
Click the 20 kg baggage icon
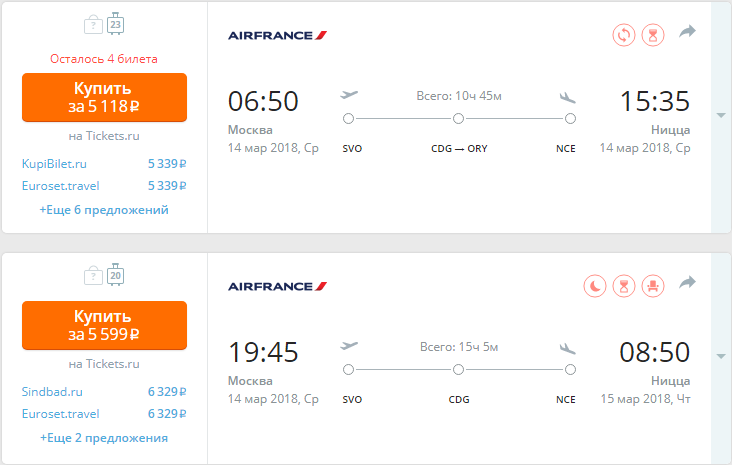[115, 275]
